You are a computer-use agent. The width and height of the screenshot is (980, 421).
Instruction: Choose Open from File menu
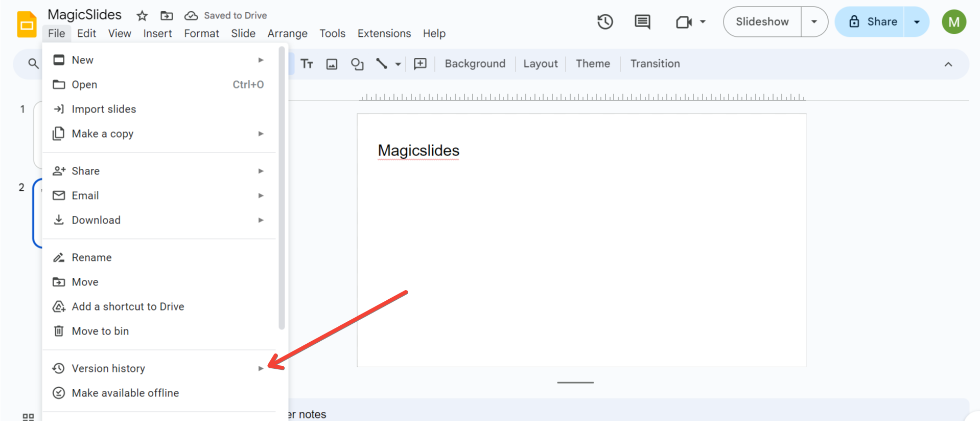(159, 84)
